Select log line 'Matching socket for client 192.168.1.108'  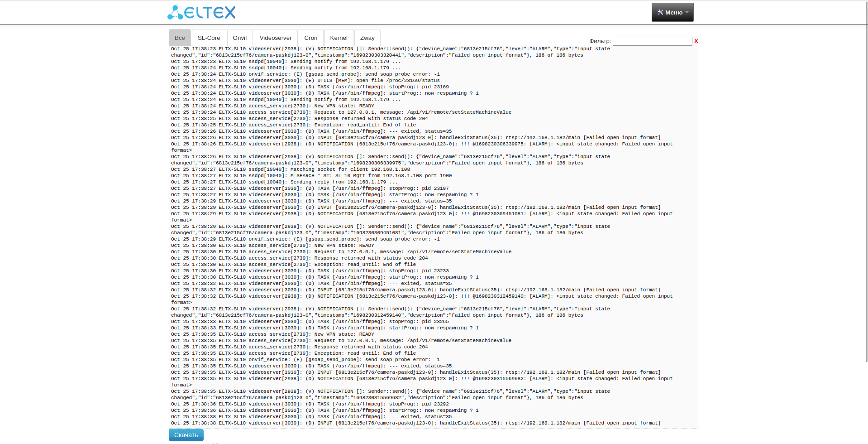click(291, 169)
